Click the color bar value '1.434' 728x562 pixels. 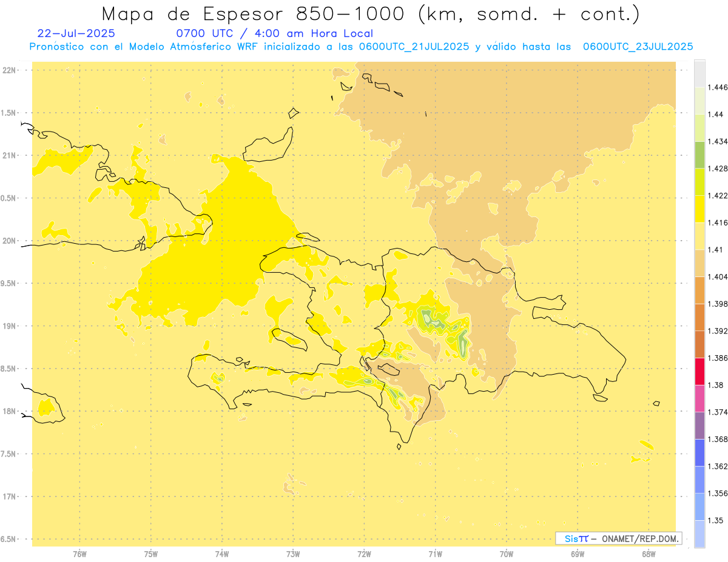[718, 141]
